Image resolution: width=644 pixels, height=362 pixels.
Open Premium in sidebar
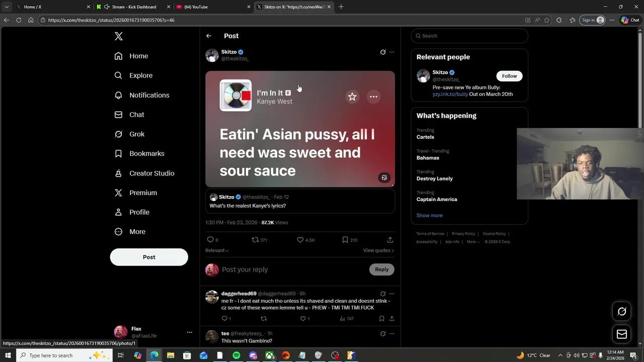click(x=136, y=193)
